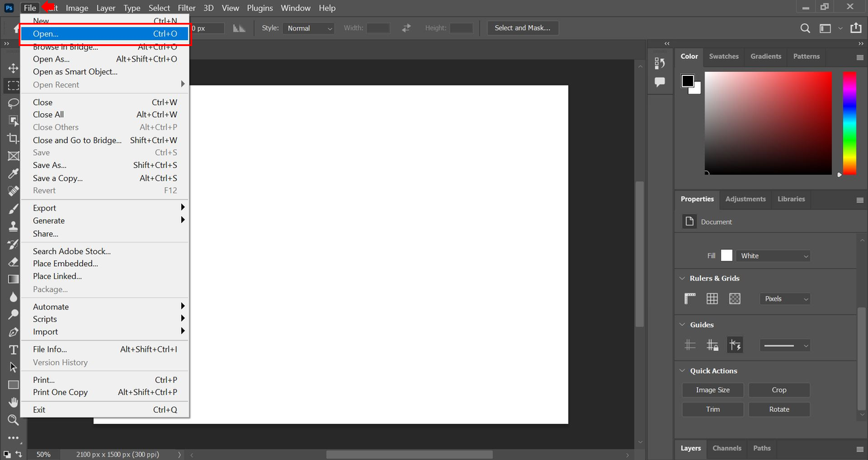The width and height of the screenshot is (868, 460).
Task: Open the Style Normal dropdown
Action: pos(309,28)
